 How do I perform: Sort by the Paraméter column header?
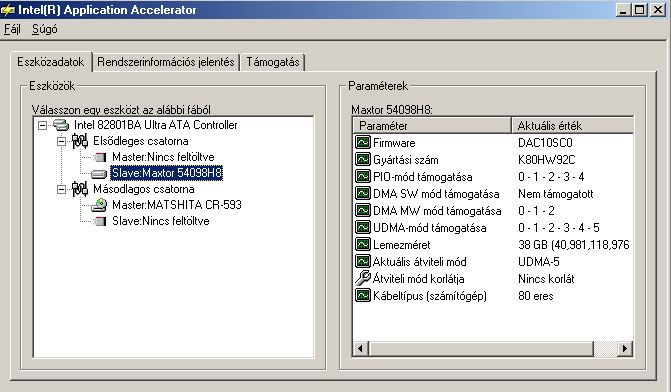(432, 126)
